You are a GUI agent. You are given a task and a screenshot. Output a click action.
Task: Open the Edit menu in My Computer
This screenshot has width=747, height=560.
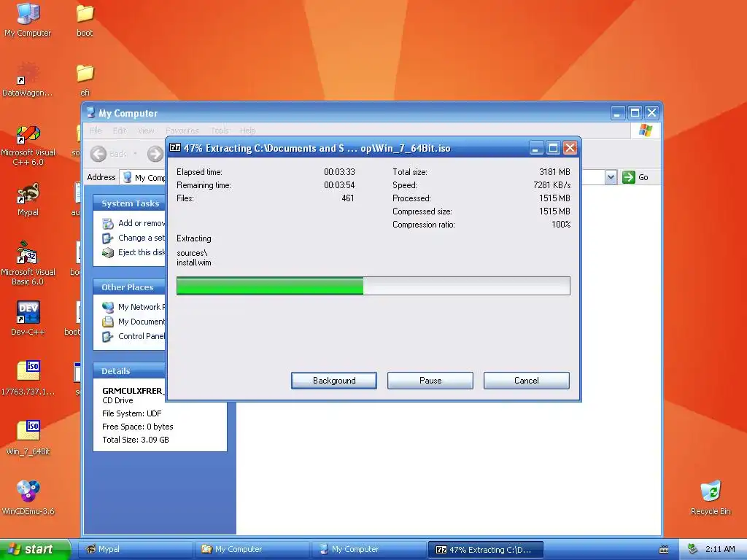119,131
